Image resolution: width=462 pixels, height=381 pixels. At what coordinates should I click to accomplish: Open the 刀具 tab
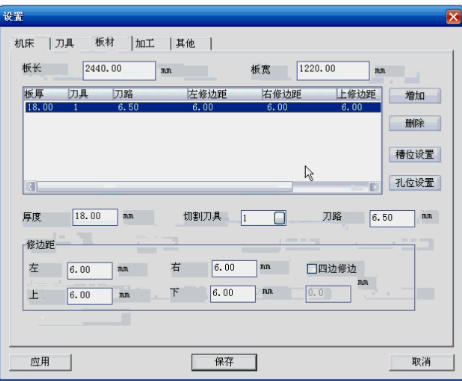pos(65,43)
